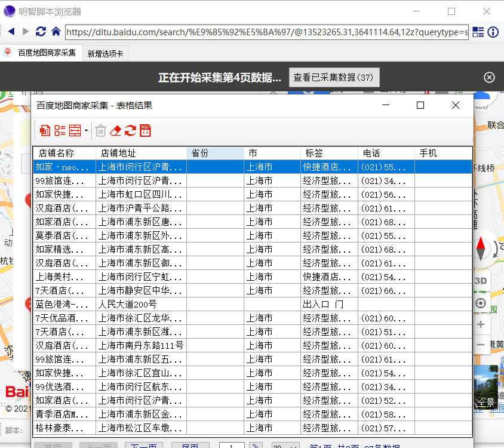Select the phone cell (021)57...
The width and height of the screenshot is (504, 448).
386,428
